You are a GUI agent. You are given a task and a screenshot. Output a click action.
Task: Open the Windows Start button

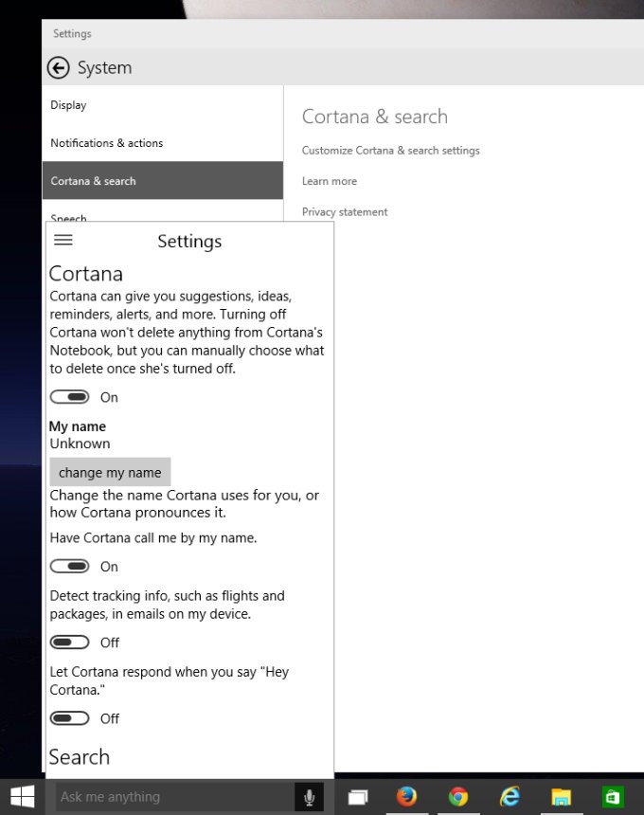click(23, 796)
